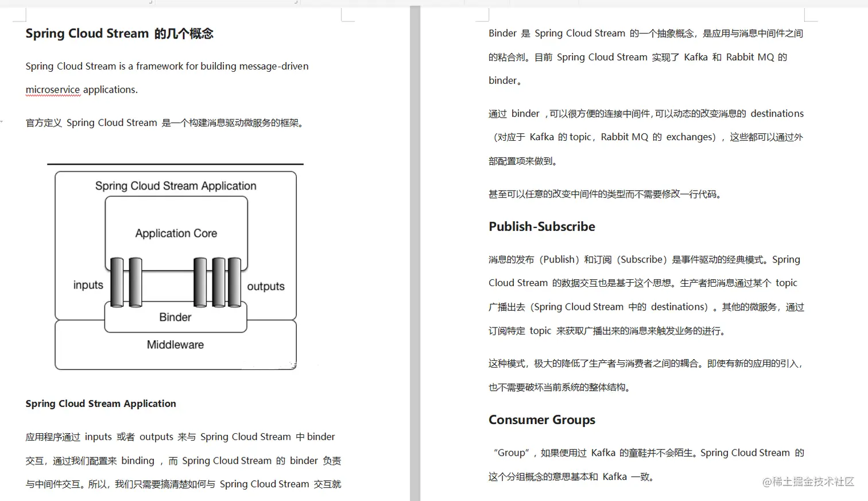868x501 pixels.
Task: Click the Binder box inside the diagram
Action: [175, 317]
